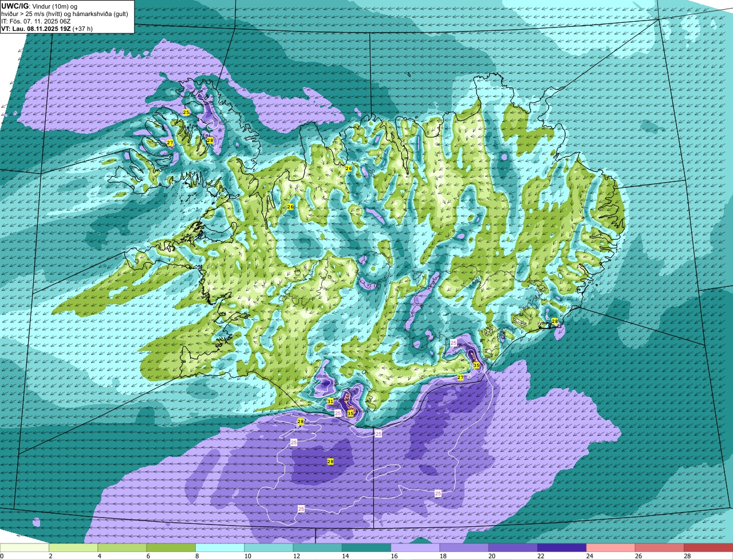The width and height of the screenshot is (733, 560).
Task: Click the 18–20 m/s purple legend swatch
Action: point(464,548)
